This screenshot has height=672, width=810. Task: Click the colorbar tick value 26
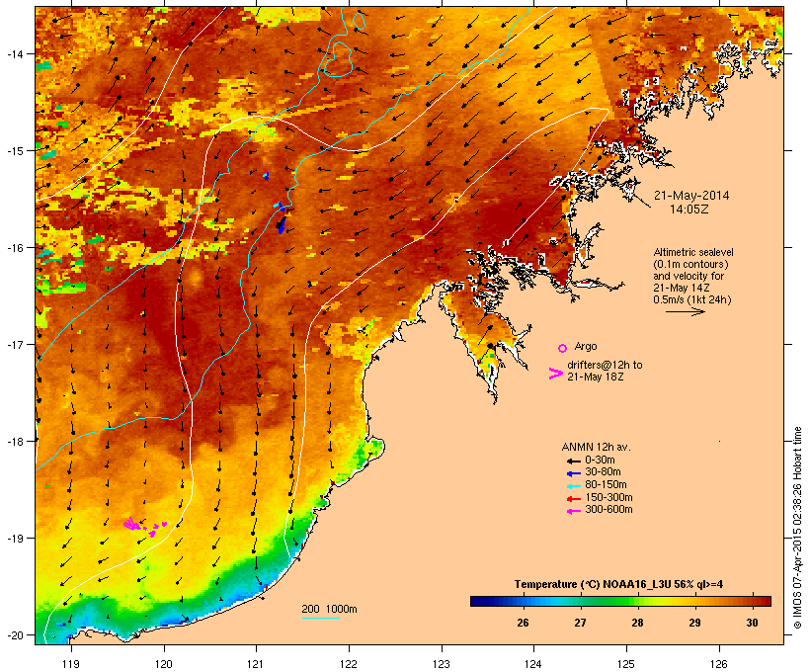(523, 623)
